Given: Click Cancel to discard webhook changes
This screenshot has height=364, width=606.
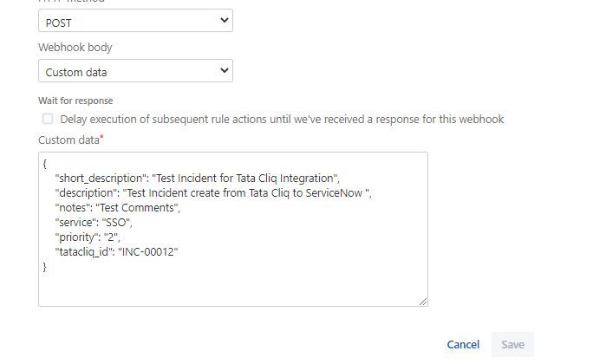Looking at the screenshot, I should (x=463, y=344).
